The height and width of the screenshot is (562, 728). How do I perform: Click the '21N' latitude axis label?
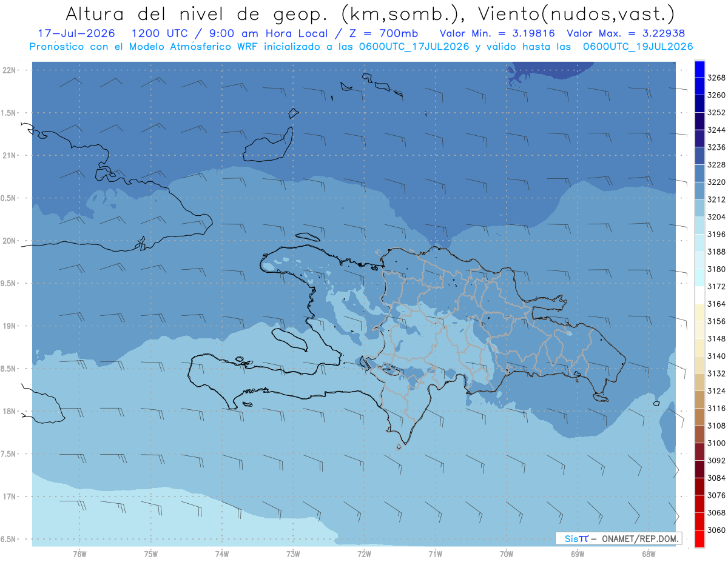pos(8,156)
